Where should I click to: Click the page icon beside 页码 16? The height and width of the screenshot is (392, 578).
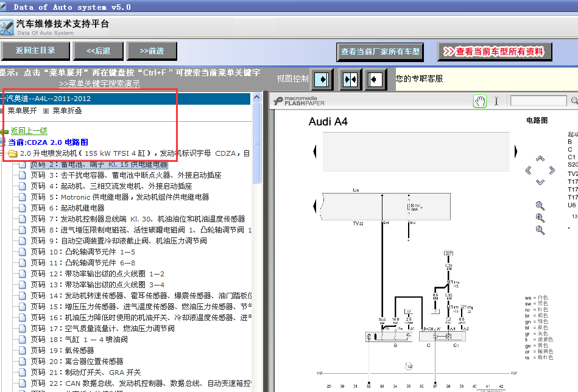click(x=23, y=318)
